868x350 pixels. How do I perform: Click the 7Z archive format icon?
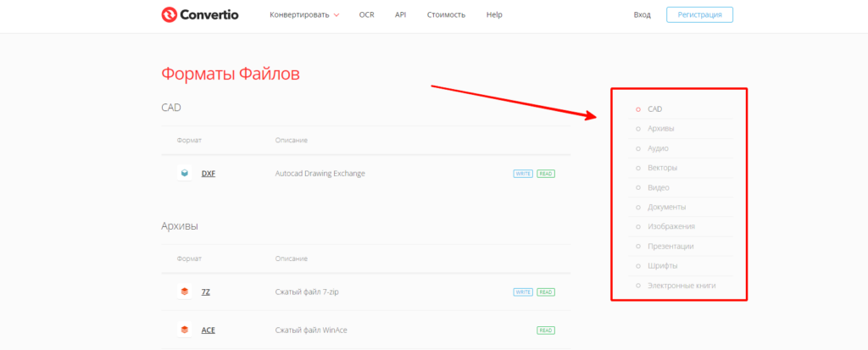184,292
